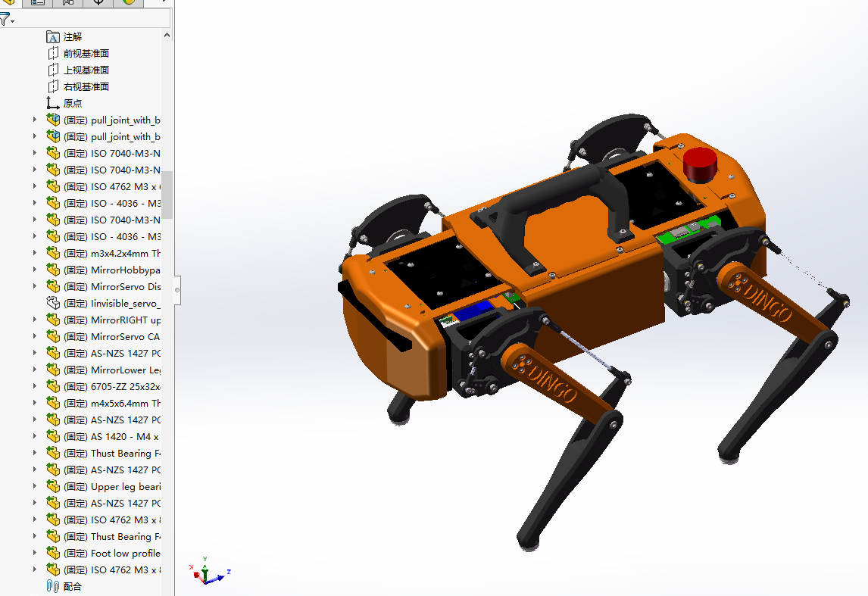Open the DisplayManager color sphere tab
The image size is (868, 596).
[x=129, y=2]
